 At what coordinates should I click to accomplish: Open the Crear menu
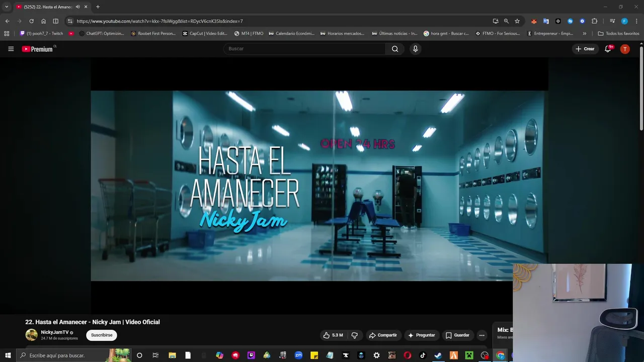click(585, 49)
